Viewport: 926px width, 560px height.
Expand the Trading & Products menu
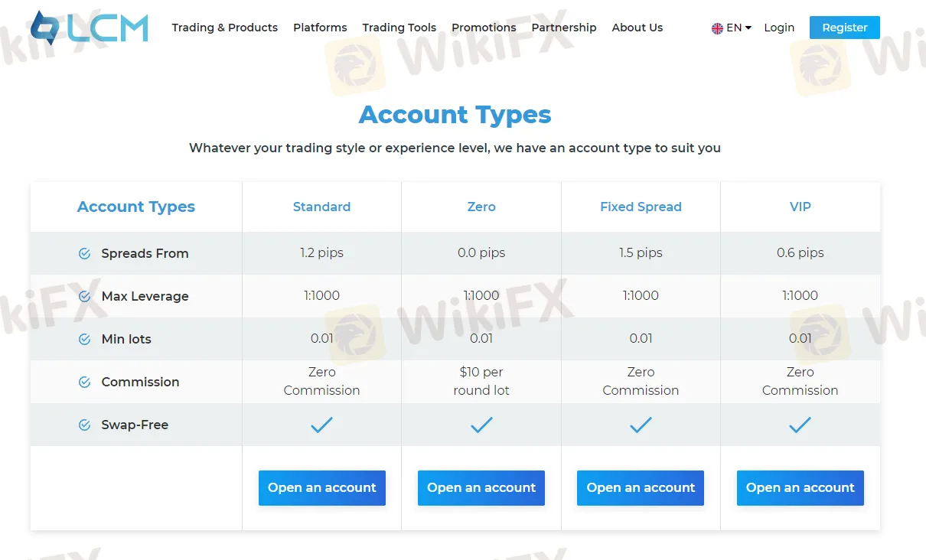(x=224, y=28)
